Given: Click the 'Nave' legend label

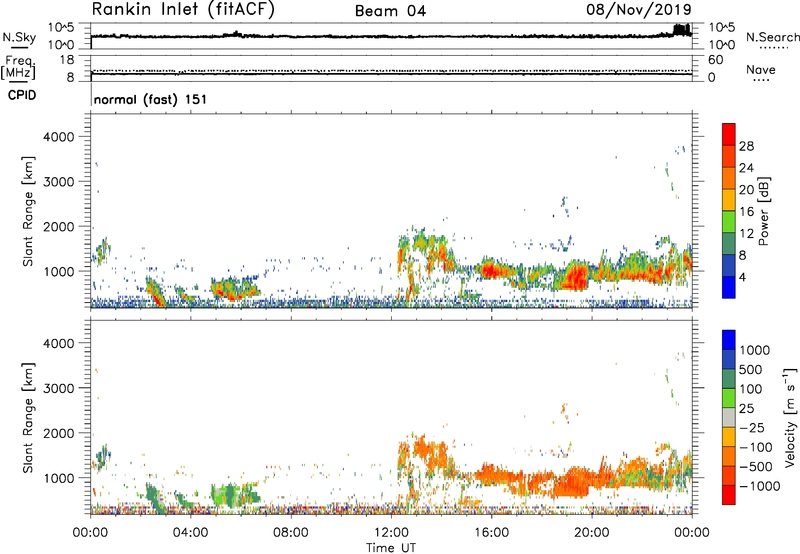Looking at the screenshot, I should pos(761,69).
